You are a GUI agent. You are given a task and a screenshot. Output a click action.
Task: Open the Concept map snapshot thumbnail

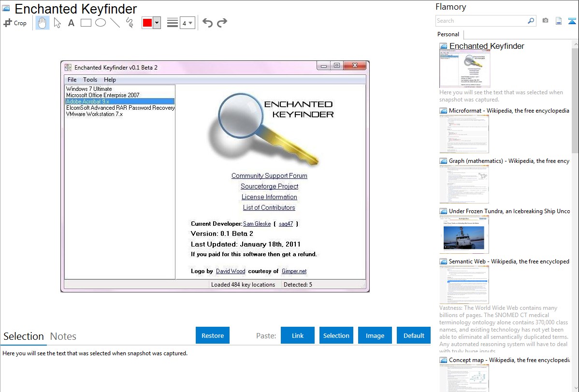(464, 378)
